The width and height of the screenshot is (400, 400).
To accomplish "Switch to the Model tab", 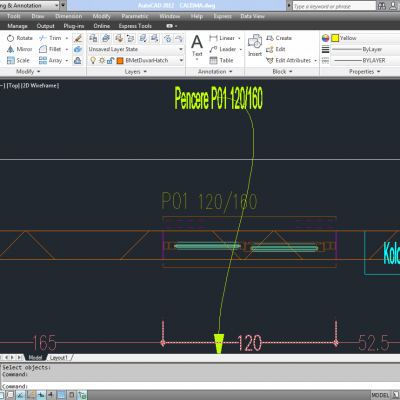I will [x=35, y=358].
